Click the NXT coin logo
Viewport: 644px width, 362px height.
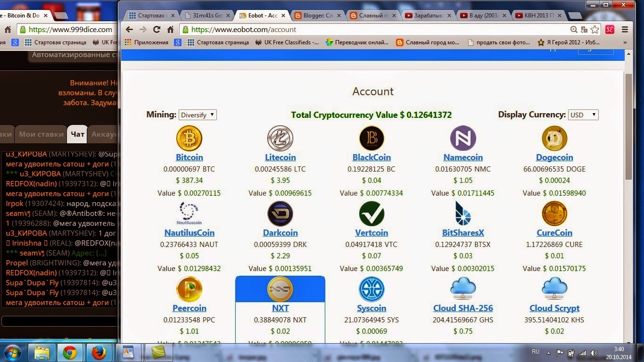(280, 289)
